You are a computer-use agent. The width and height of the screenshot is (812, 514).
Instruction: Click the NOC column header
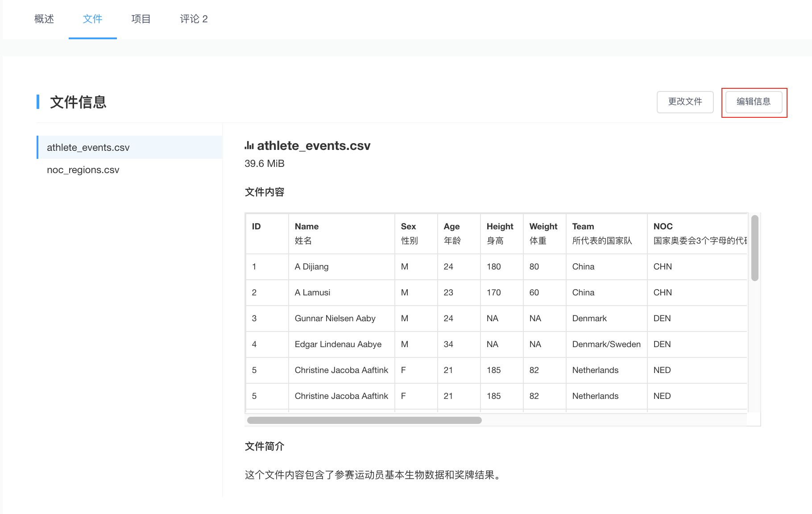coord(697,233)
